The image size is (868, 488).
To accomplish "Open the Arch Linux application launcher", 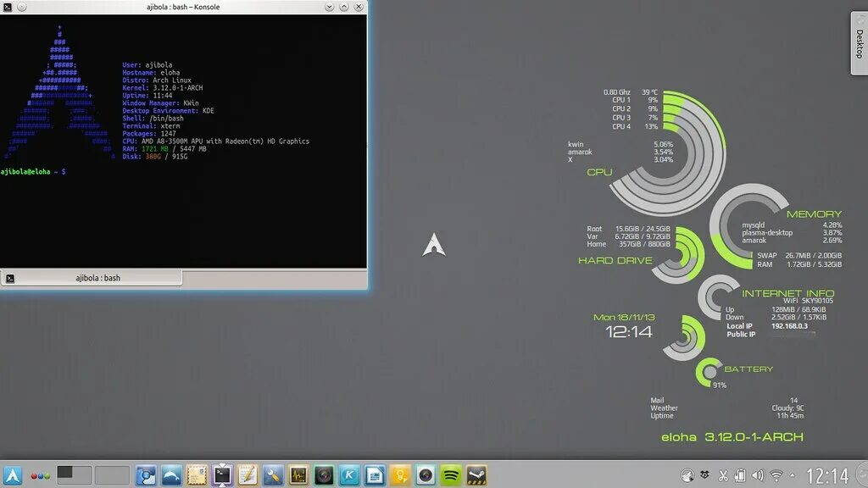I will coord(13,475).
